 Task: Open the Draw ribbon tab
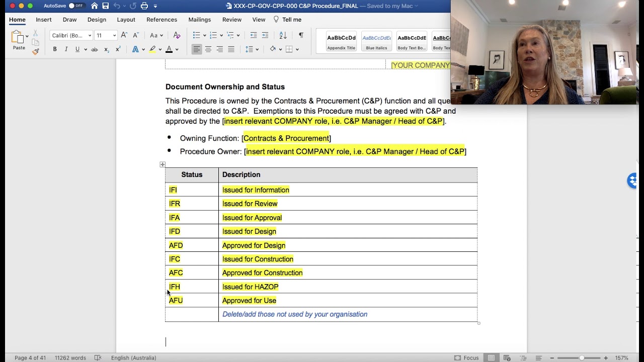pos(70,20)
